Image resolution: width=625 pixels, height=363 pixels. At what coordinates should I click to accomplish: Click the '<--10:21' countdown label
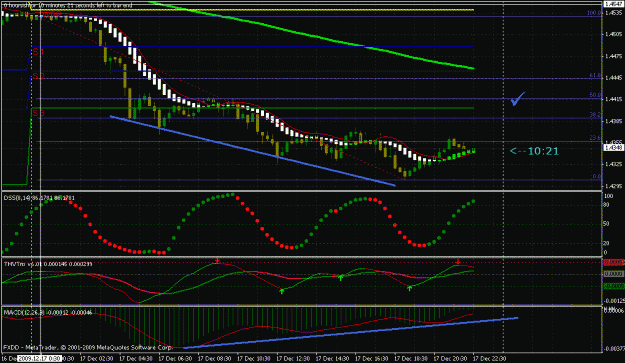coord(534,151)
